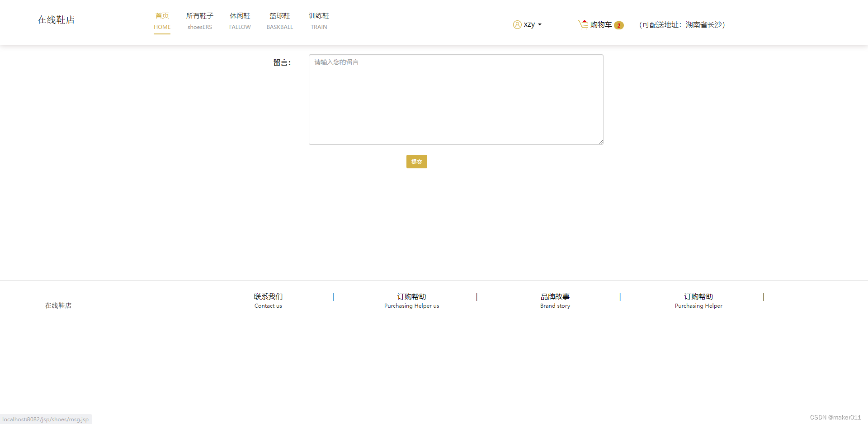Click the cart count badge showing 2
This screenshot has height=424, width=868.
tap(619, 25)
